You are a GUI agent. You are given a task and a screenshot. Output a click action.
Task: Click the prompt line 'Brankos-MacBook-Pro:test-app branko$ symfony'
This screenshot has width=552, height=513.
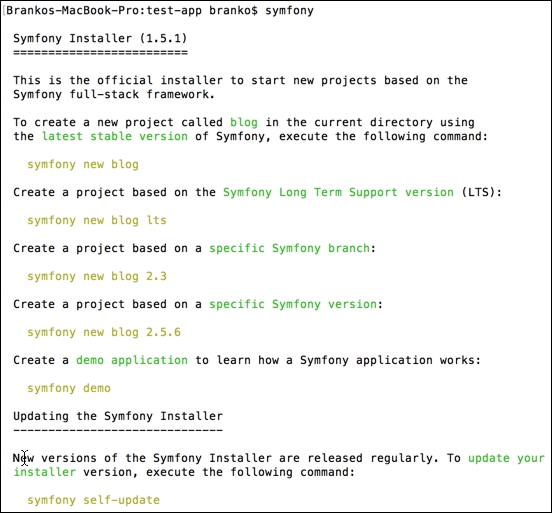160,11
